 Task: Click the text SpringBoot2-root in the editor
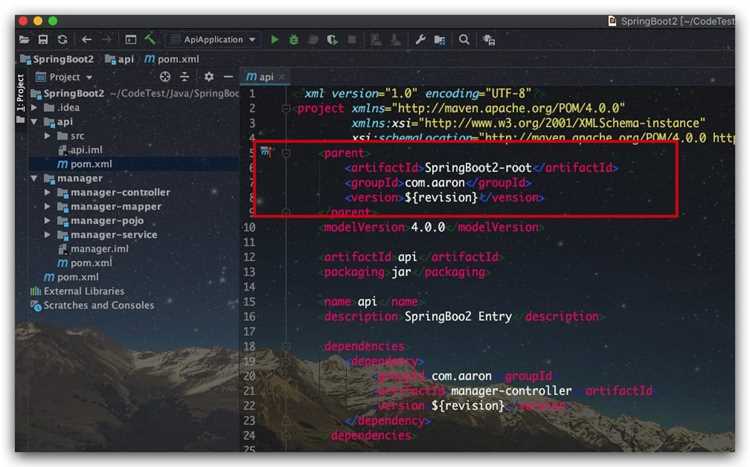[x=478, y=168]
